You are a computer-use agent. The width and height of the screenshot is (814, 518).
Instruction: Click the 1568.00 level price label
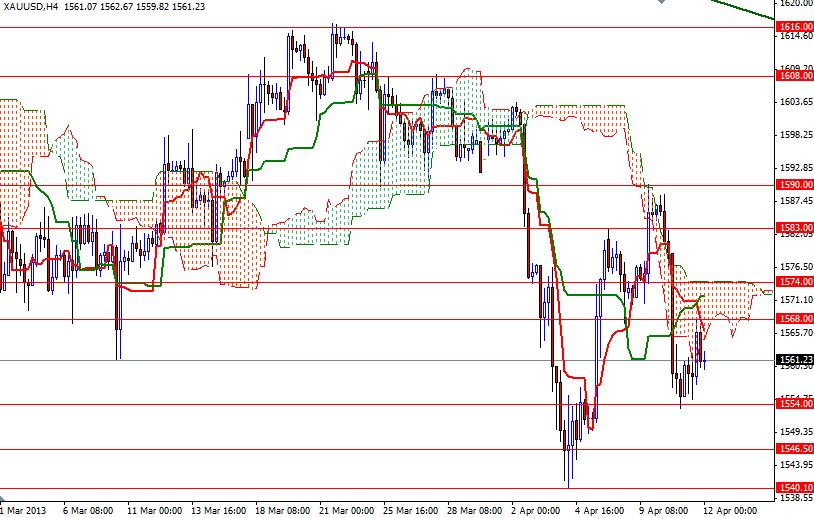793,320
